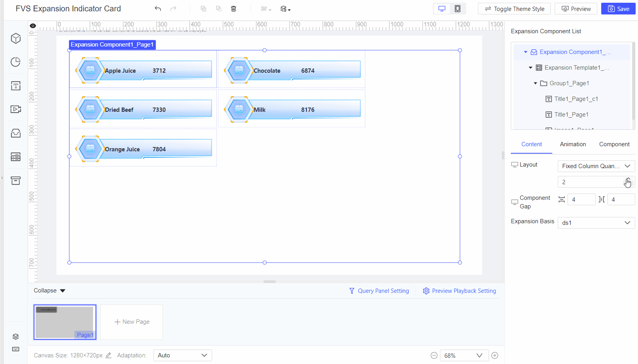Select the Page1 thumbnail

pyautogui.click(x=65, y=322)
